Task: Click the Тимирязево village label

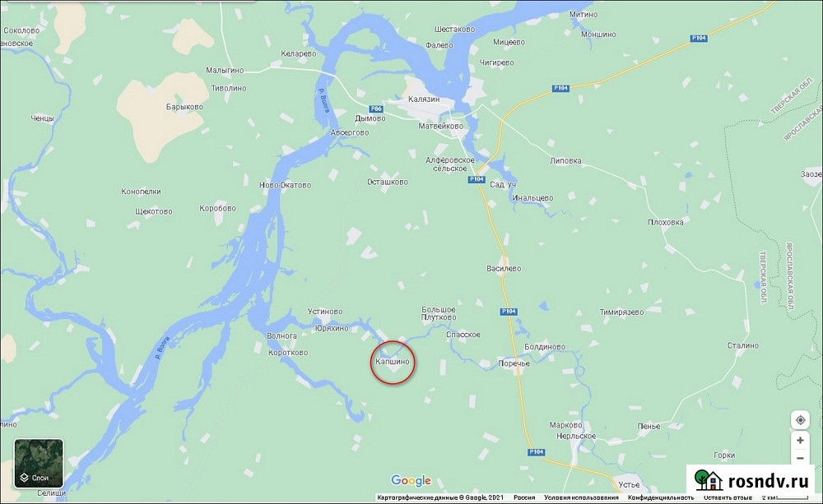Action: [621, 312]
